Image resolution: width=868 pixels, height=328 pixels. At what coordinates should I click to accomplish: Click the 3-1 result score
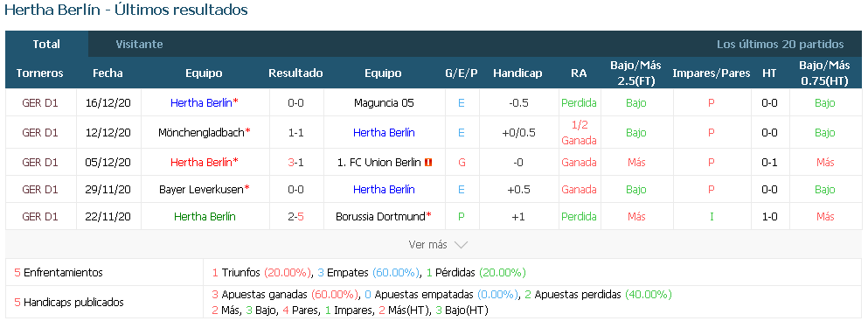pos(295,163)
